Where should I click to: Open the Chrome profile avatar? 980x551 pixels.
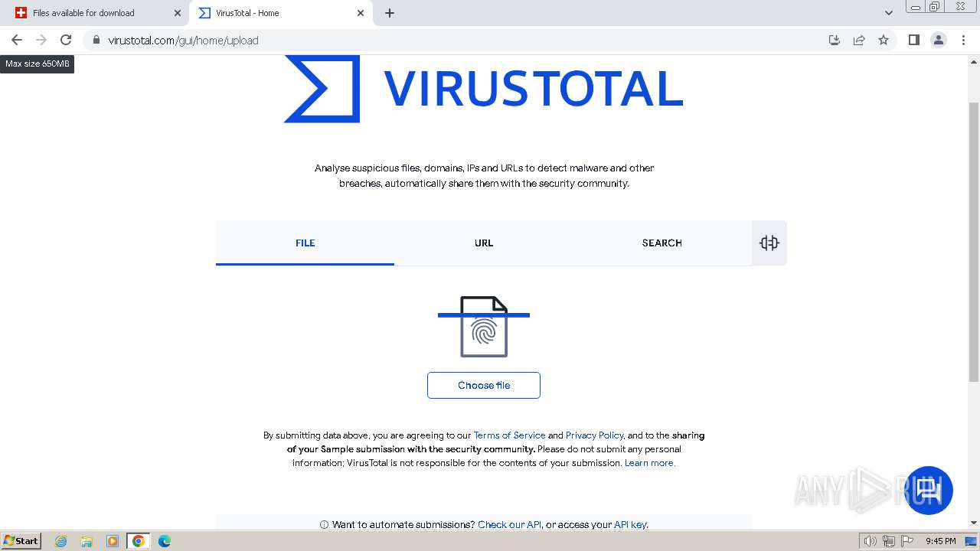click(x=939, y=40)
